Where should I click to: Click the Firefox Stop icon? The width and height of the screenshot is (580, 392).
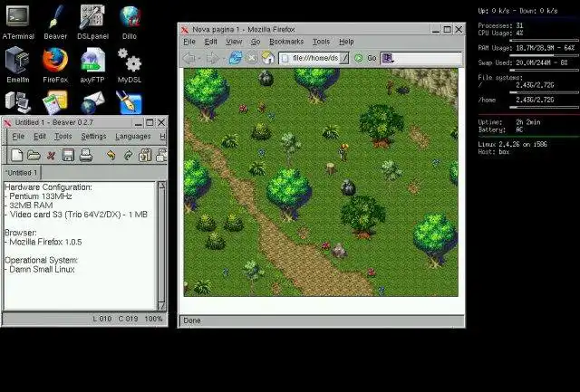click(252, 58)
